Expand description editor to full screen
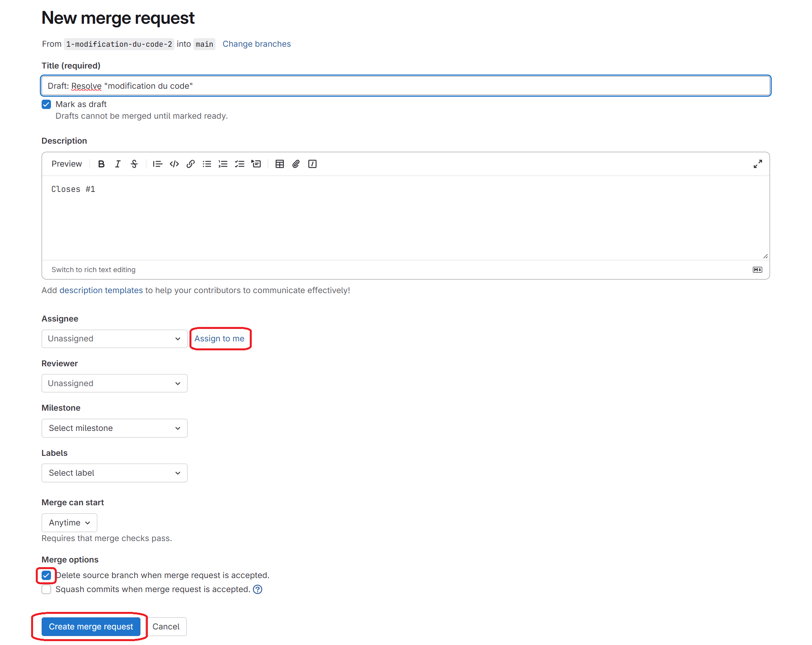The height and width of the screenshot is (645, 812). [757, 164]
